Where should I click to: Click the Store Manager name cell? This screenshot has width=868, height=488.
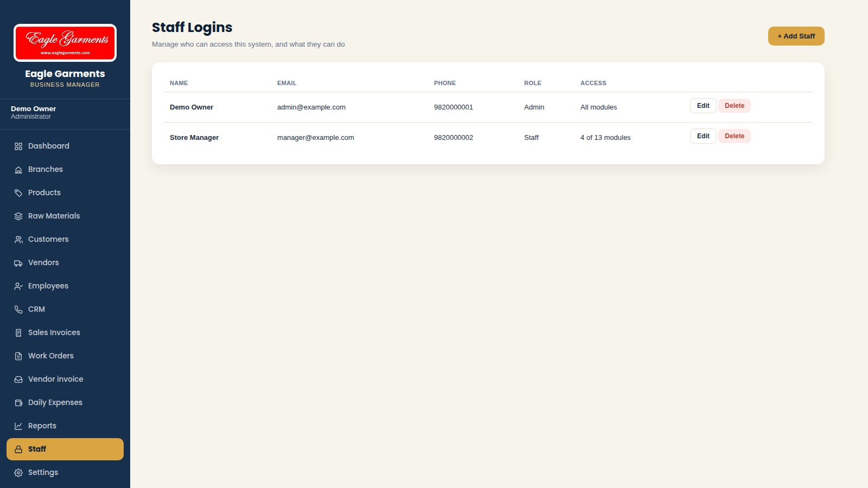pos(194,138)
